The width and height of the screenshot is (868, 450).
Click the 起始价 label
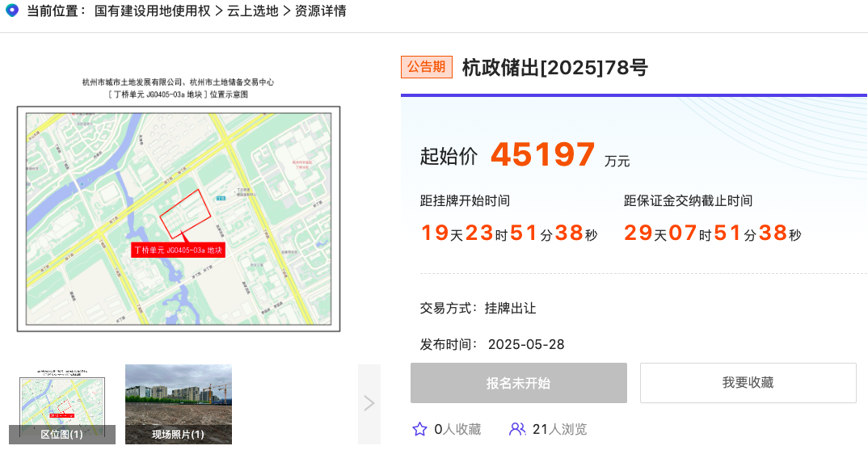pyautogui.click(x=449, y=157)
